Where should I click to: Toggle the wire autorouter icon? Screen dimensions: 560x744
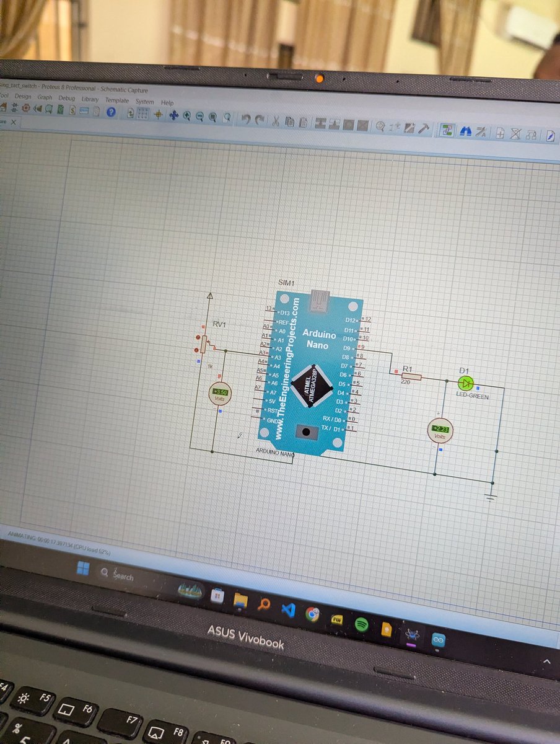(447, 130)
